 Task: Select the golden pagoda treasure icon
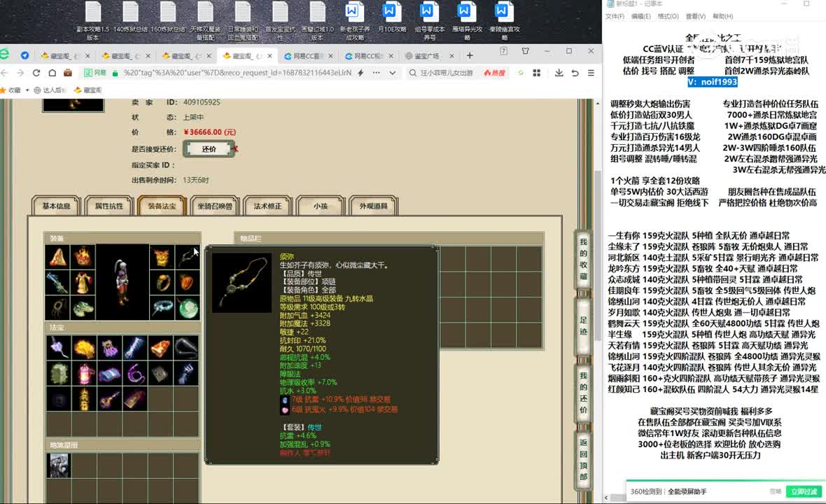[84, 399]
